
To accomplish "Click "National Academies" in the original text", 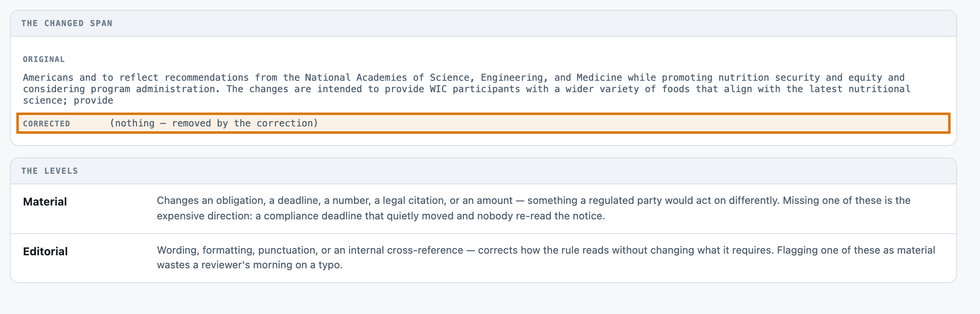I will coord(356,77).
